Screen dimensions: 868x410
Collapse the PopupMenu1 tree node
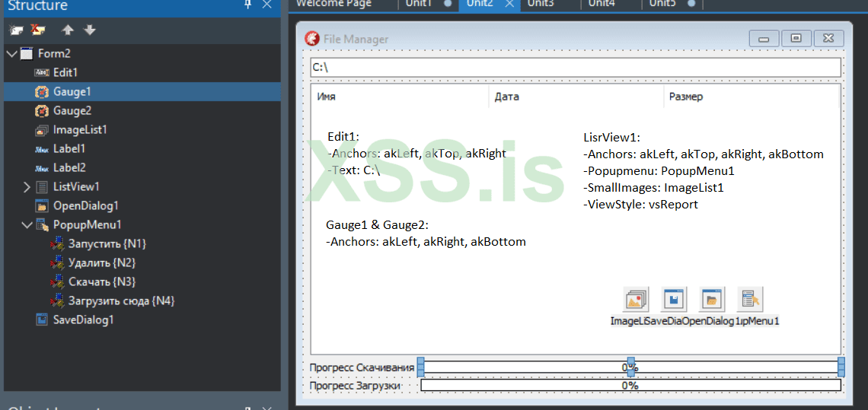[27, 224]
